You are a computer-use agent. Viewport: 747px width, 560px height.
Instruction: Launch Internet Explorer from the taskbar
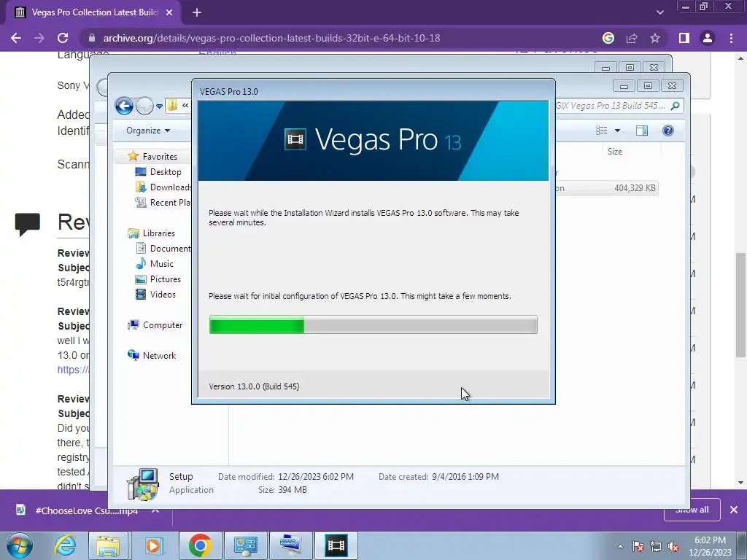pyautogui.click(x=65, y=545)
